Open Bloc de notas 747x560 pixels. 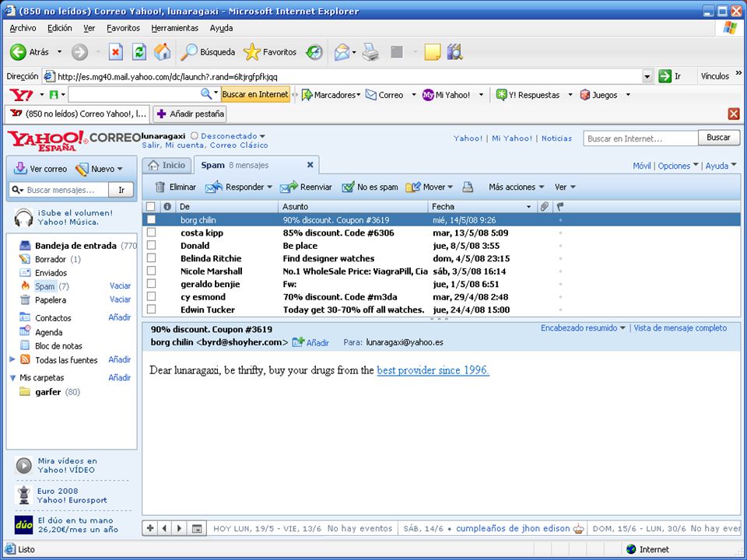tap(58, 345)
